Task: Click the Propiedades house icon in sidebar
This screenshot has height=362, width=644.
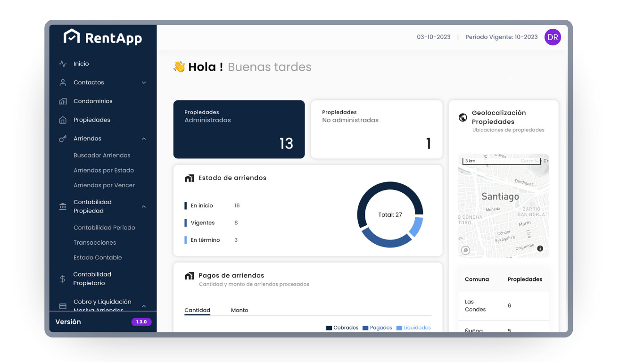Action: [x=63, y=120]
